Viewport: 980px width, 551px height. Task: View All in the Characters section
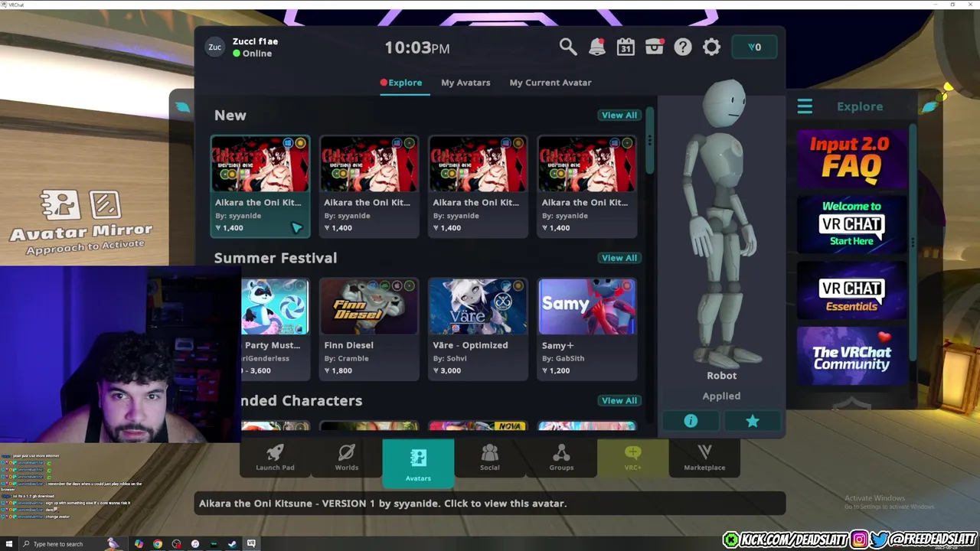tap(619, 400)
